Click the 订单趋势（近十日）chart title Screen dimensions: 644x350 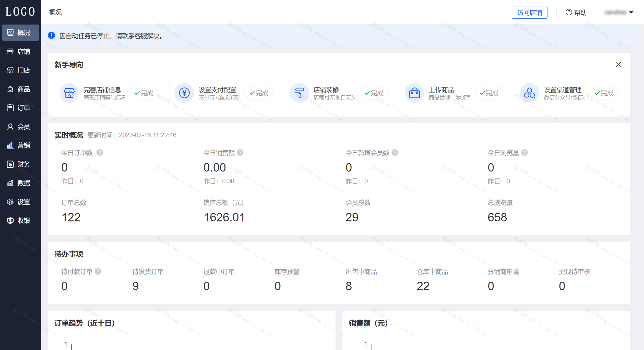[x=85, y=323]
